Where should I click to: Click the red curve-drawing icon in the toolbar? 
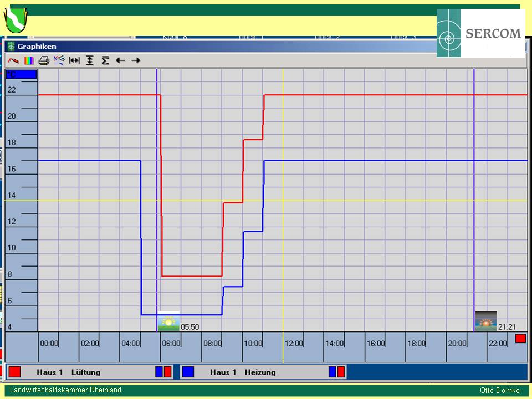point(13,60)
